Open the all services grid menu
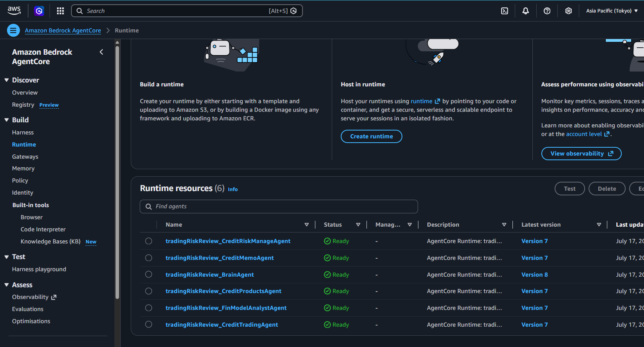 click(60, 11)
